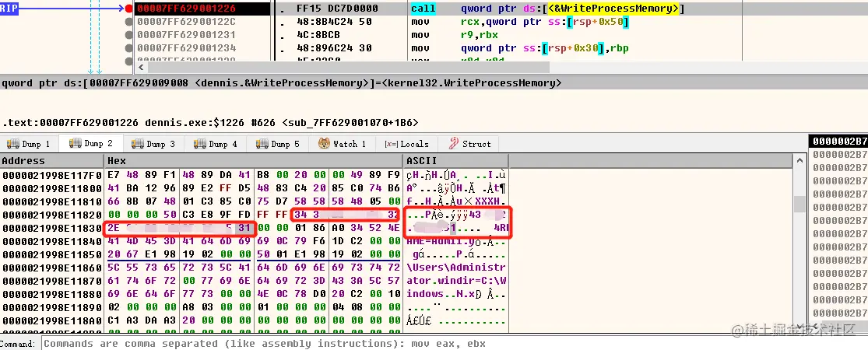Click the dump pane scroll up arrow
The width and height of the screenshot is (868, 350).
coord(800,161)
